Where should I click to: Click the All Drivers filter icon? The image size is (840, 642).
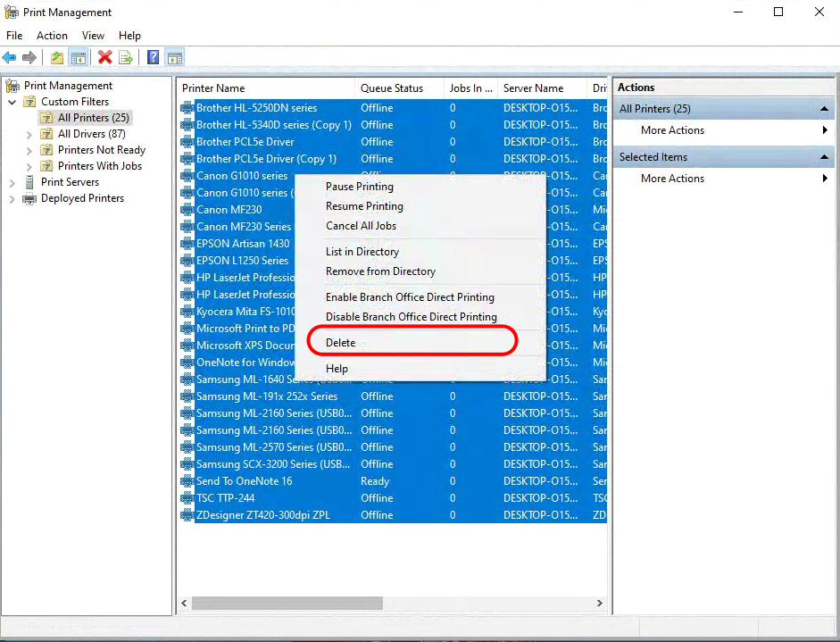tap(47, 134)
